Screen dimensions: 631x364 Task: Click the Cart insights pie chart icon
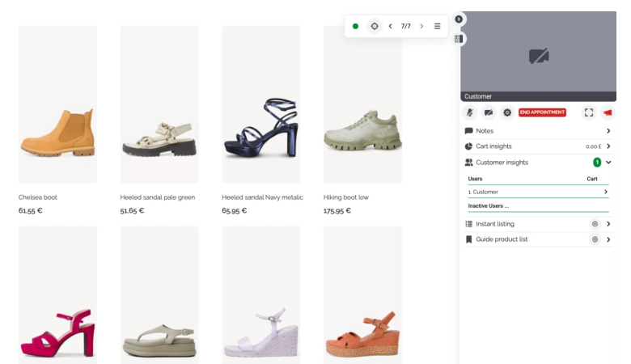(469, 146)
